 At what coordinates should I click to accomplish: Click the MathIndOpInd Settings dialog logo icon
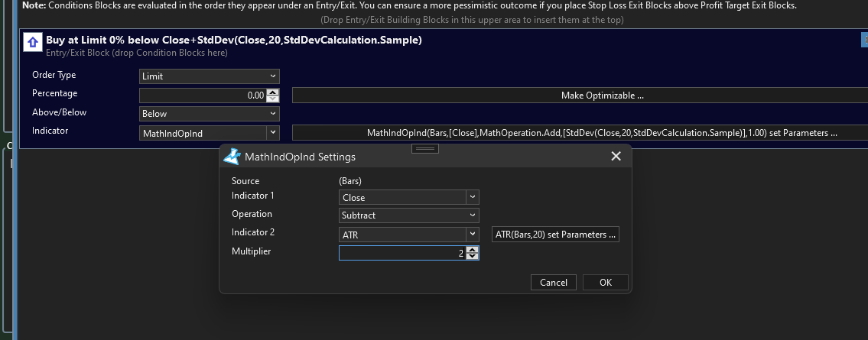[231, 157]
